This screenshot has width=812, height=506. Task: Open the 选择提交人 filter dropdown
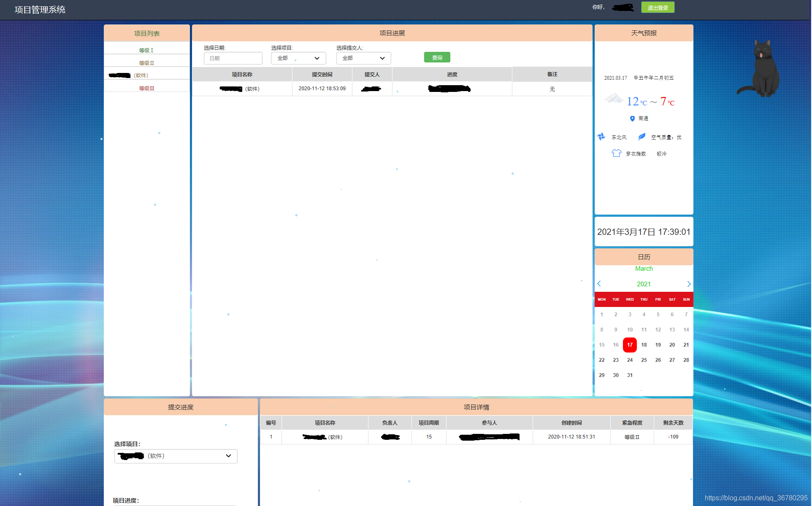click(363, 58)
